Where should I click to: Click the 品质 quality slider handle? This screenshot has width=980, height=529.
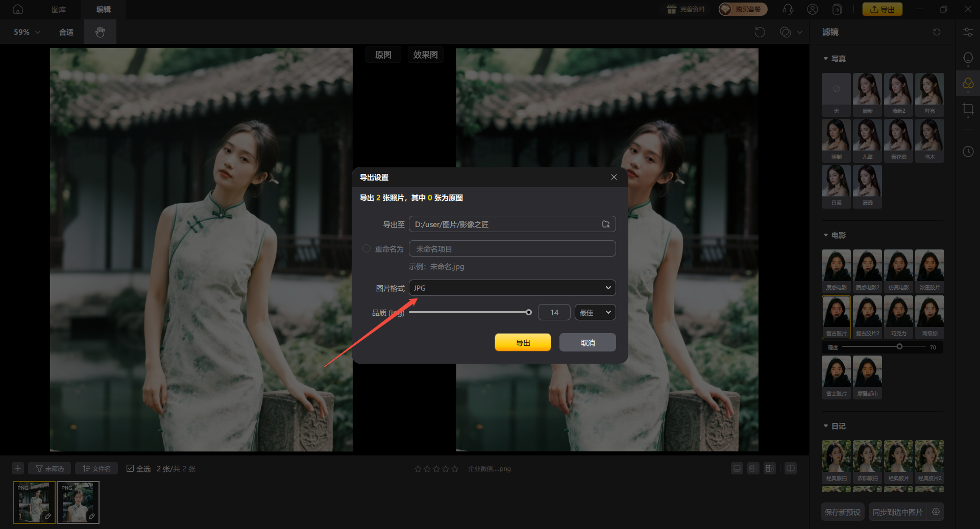529,312
